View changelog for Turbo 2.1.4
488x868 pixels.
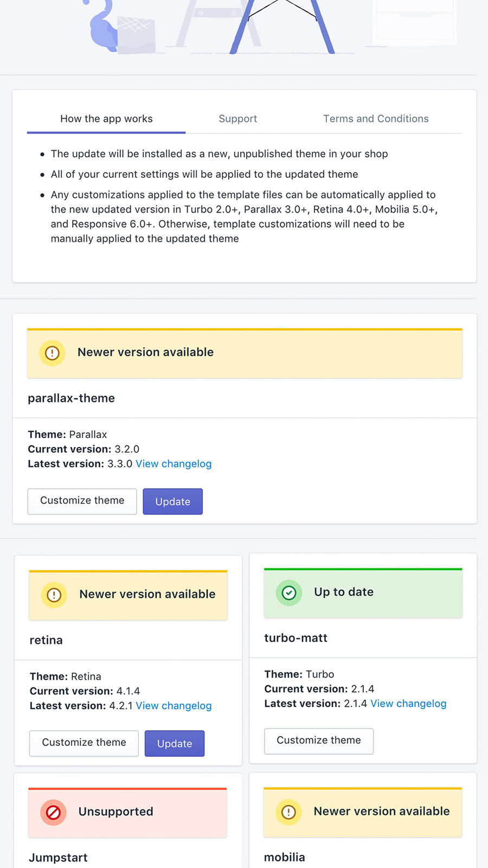[408, 704]
